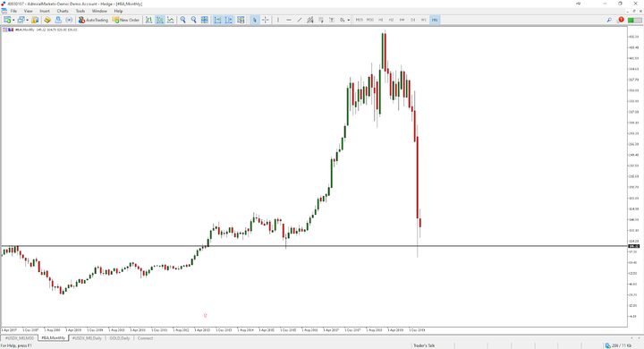Open the shapes and arrows tool
644x349 pixels.
[342, 20]
